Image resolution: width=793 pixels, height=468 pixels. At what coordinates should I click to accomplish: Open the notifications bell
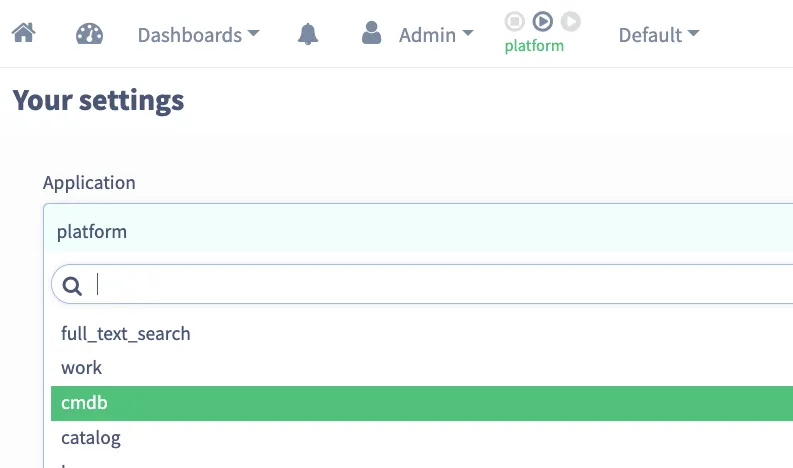[x=307, y=34]
